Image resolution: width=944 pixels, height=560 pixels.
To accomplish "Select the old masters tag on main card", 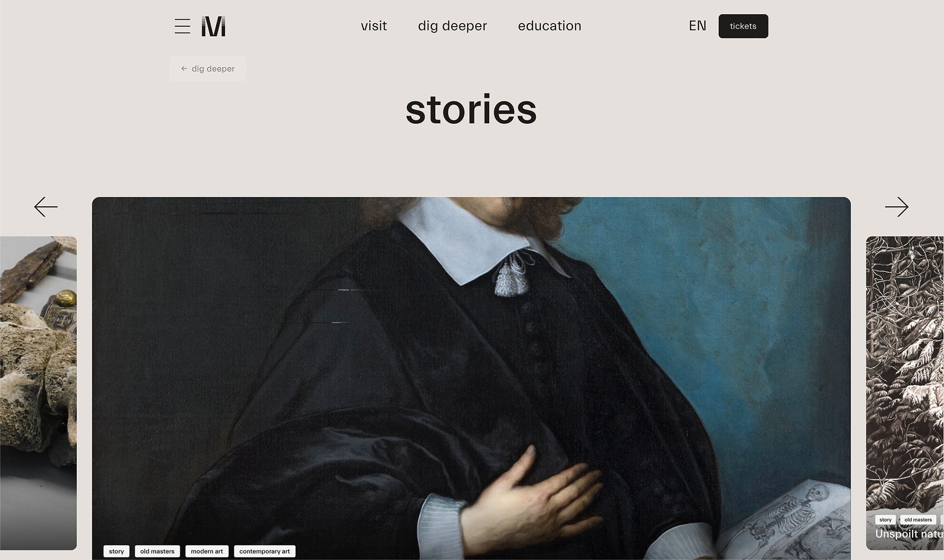I will [157, 551].
